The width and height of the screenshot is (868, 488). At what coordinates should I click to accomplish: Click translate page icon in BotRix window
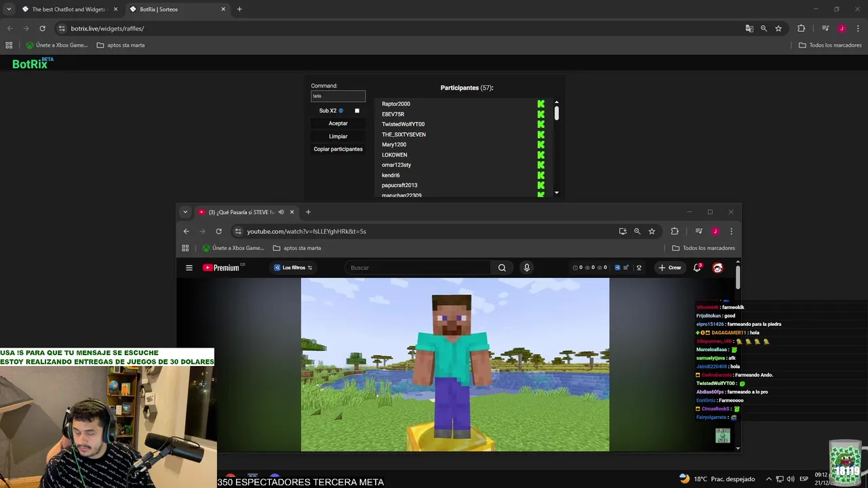click(749, 28)
